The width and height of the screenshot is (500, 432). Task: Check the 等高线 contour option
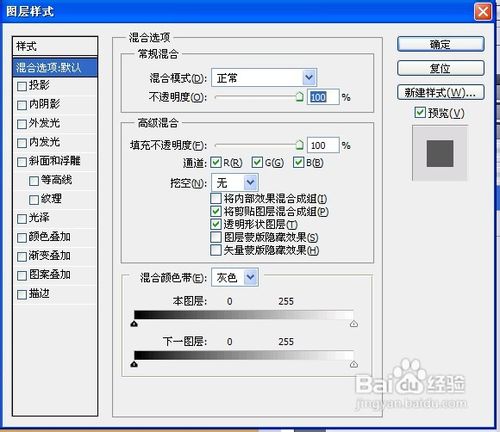[x=34, y=181]
